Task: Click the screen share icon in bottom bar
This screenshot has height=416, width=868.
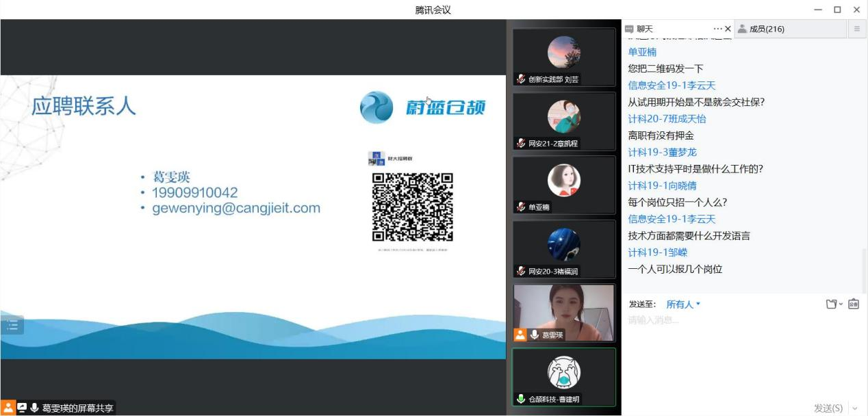Action: [x=22, y=408]
